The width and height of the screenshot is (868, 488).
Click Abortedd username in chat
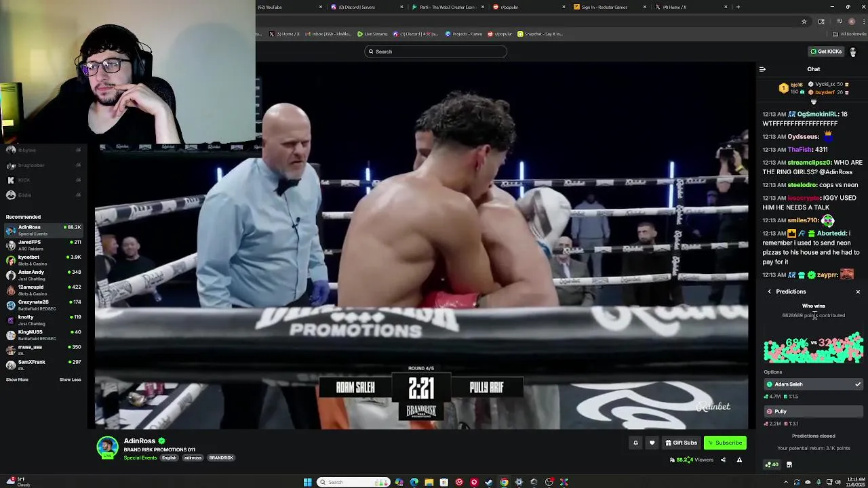(x=831, y=233)
